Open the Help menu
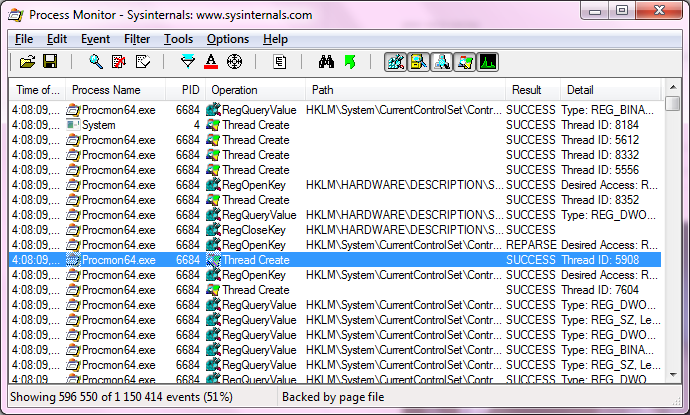Viewport: 690px width, 415px height. click(275, 39)
